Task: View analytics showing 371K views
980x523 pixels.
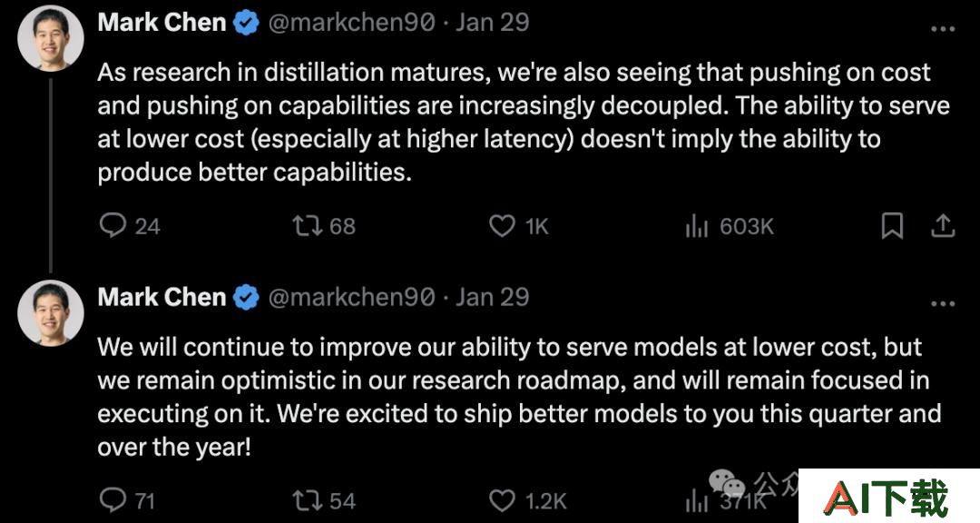Action: pos(725,501)
